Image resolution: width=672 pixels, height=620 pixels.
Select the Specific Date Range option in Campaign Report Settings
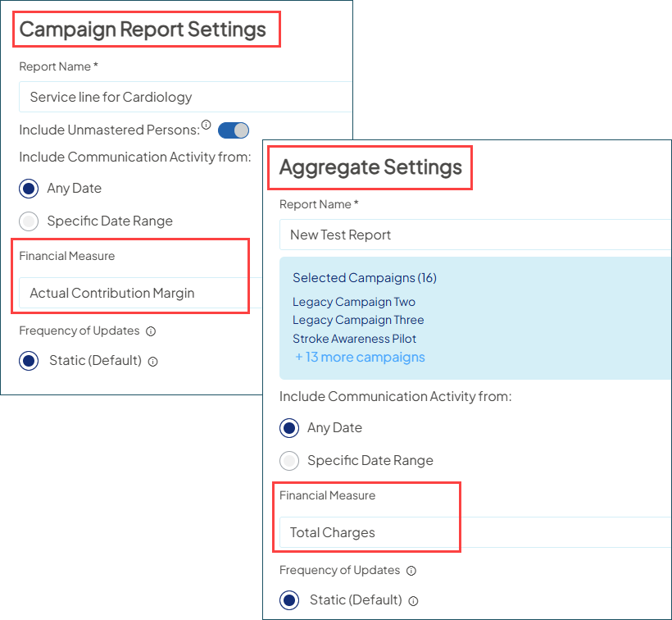[29, 221]
